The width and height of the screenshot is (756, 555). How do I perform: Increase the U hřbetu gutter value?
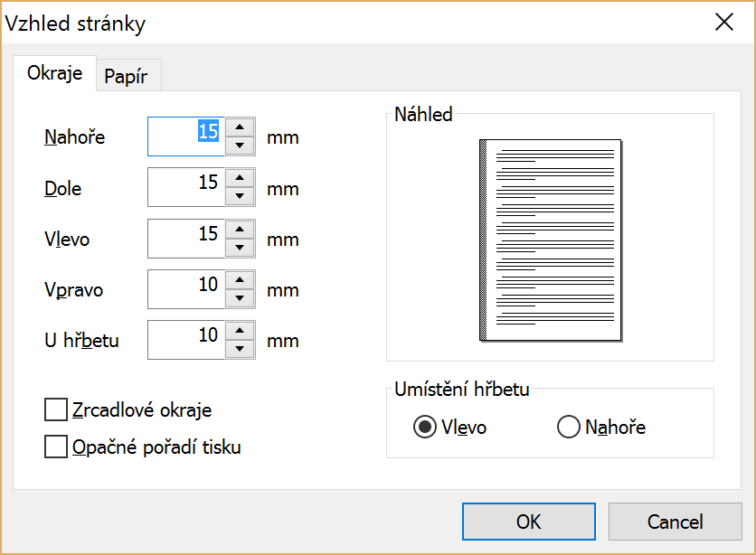click(x=239, y=331)
